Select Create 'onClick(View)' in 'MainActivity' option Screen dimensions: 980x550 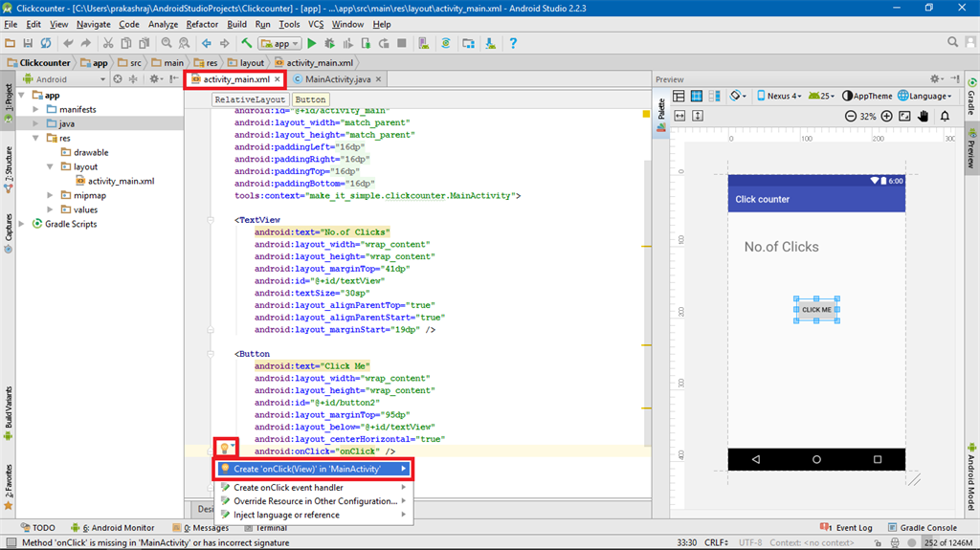click(x=307, y=469)
